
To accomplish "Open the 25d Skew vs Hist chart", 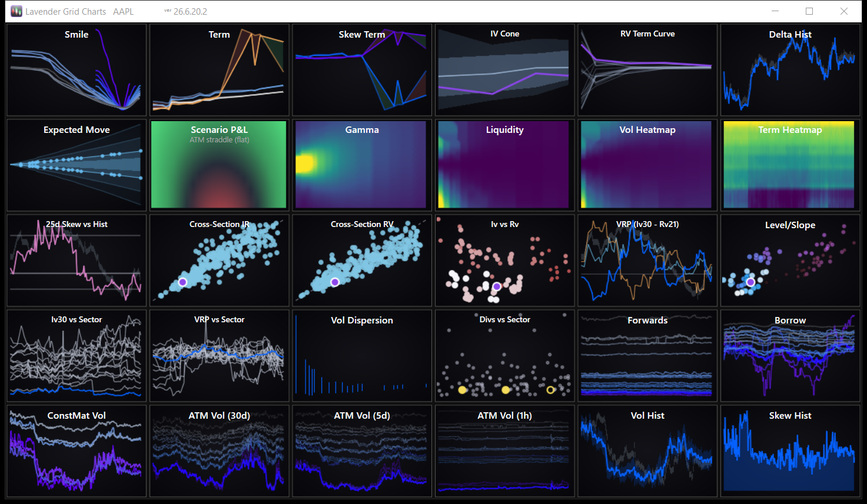I will point(77,261).
